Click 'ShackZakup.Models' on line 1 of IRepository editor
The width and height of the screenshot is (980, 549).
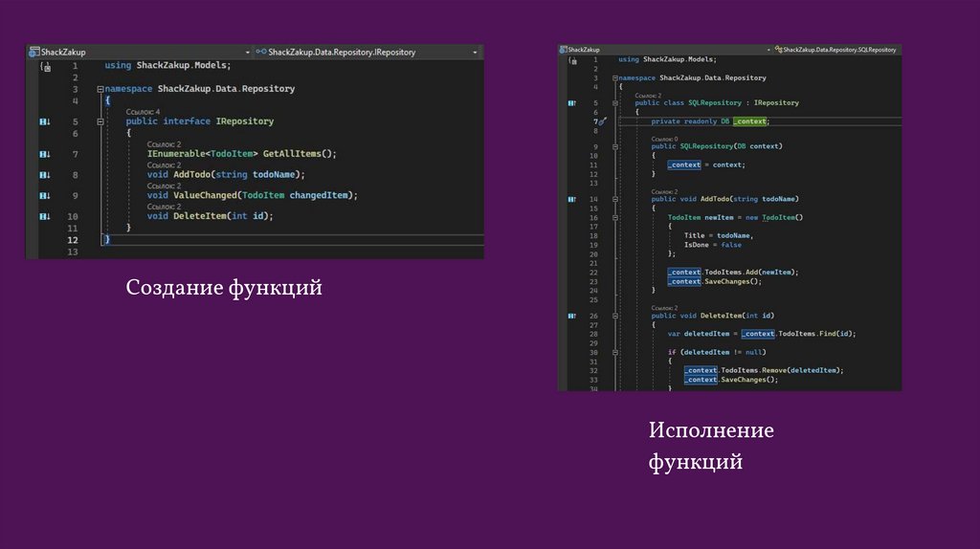(x=181, y=65)
